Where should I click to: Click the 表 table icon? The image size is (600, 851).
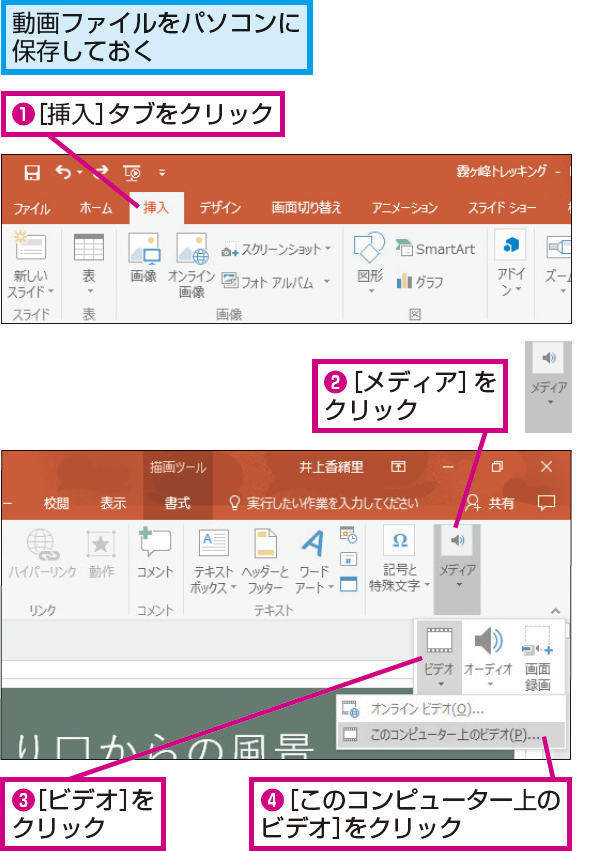[89, 248]
